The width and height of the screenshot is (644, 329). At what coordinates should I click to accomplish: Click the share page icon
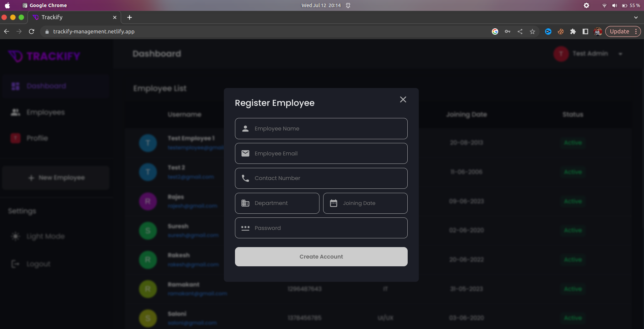520,31
